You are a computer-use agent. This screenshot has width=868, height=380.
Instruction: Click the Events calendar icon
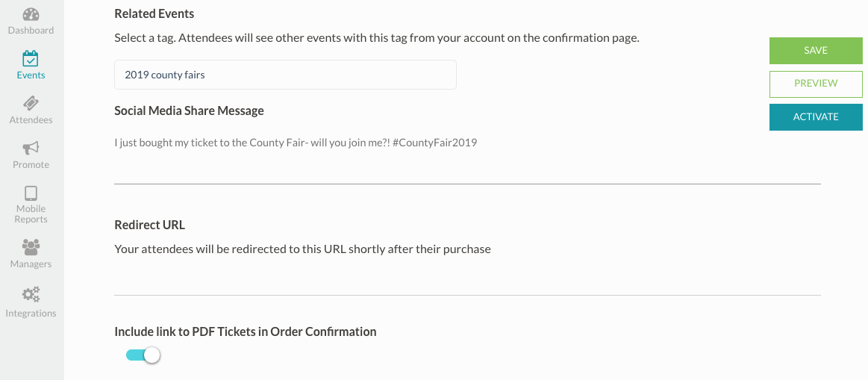click(x=31, y=58)
